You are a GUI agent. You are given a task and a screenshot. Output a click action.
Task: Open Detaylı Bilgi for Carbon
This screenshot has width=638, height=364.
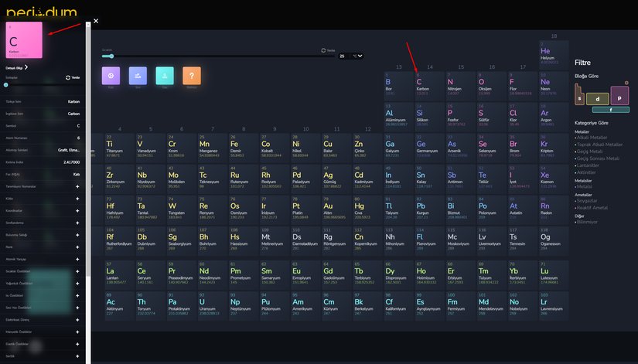tap(22, 67)
